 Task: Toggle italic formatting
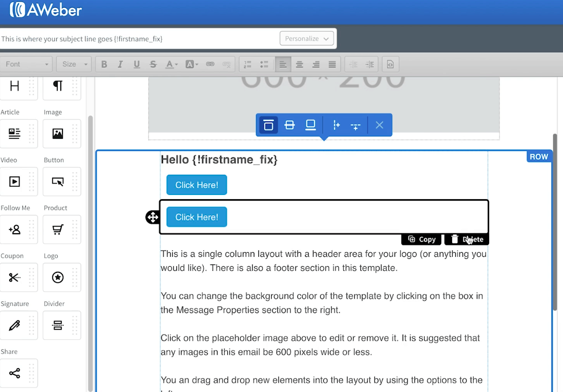coord(120,64)
